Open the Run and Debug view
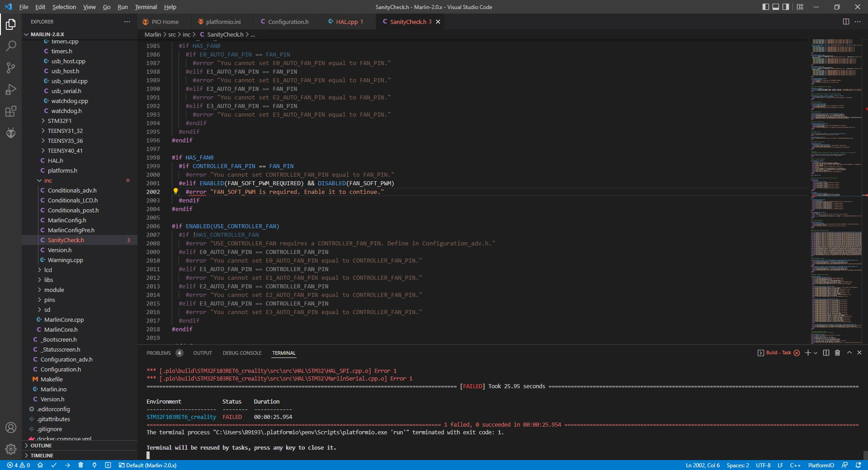868x470 pixels. (11, 89)
